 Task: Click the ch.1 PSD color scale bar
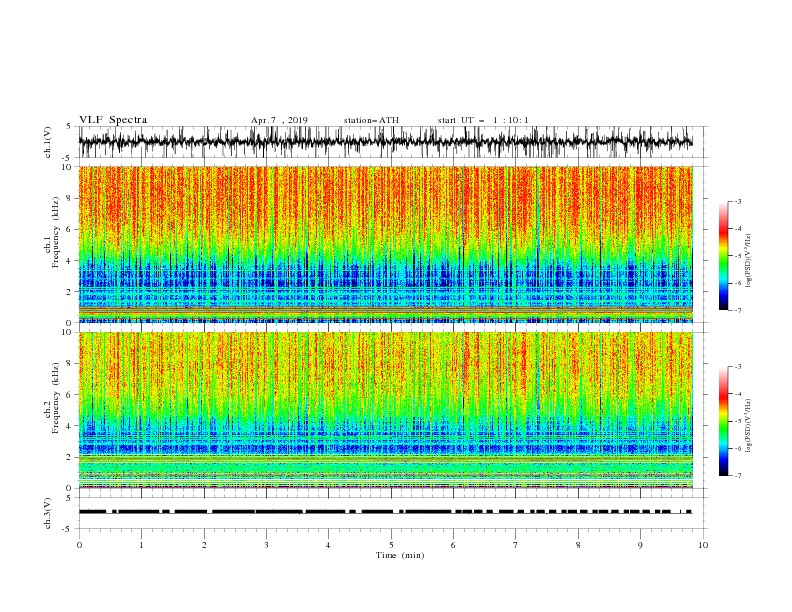click(724, 256)
